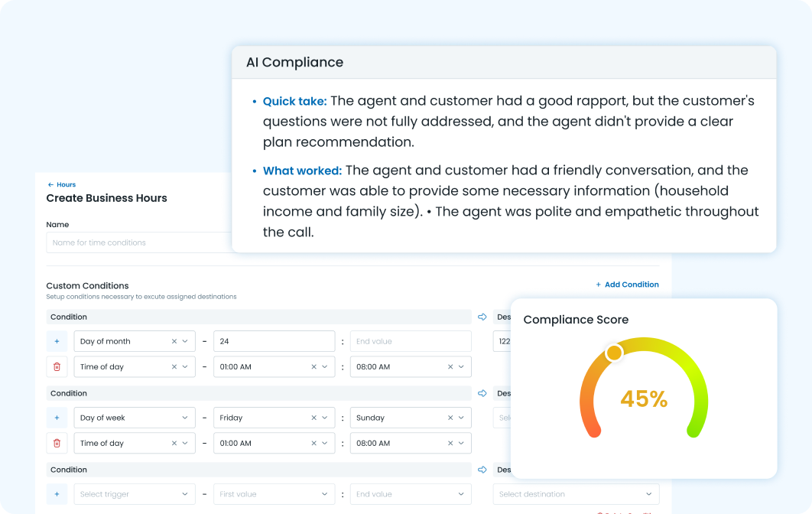Clear the Friday value using its X icon
The image size is (812, 514).
pos(313,418)
